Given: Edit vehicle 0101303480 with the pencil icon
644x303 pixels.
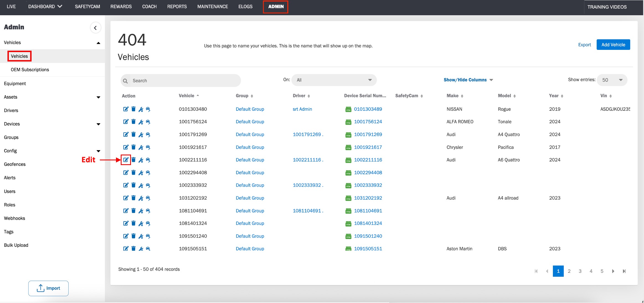Looking at the screenshot, I should pos(126,109).
